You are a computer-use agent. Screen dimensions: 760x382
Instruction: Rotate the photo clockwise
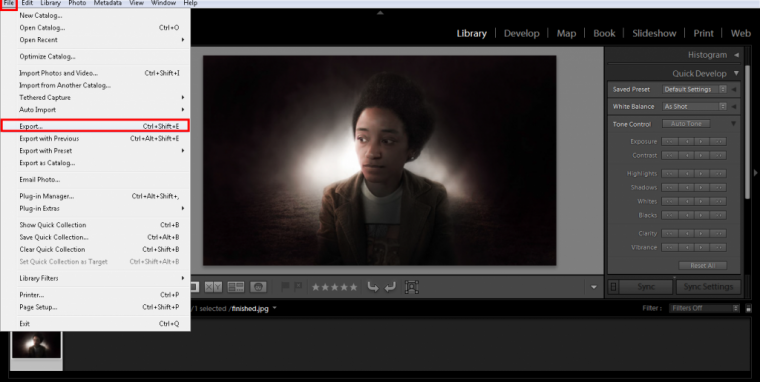click(x=390, y=287)
